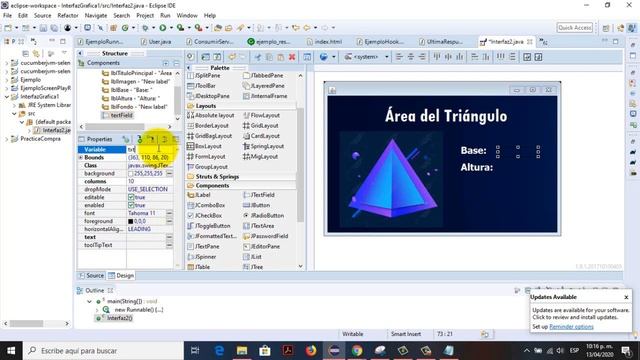This screenshot has width=640, height=360.
Task: Select the JLabel component in the Palette
Action: click(199, 195)
